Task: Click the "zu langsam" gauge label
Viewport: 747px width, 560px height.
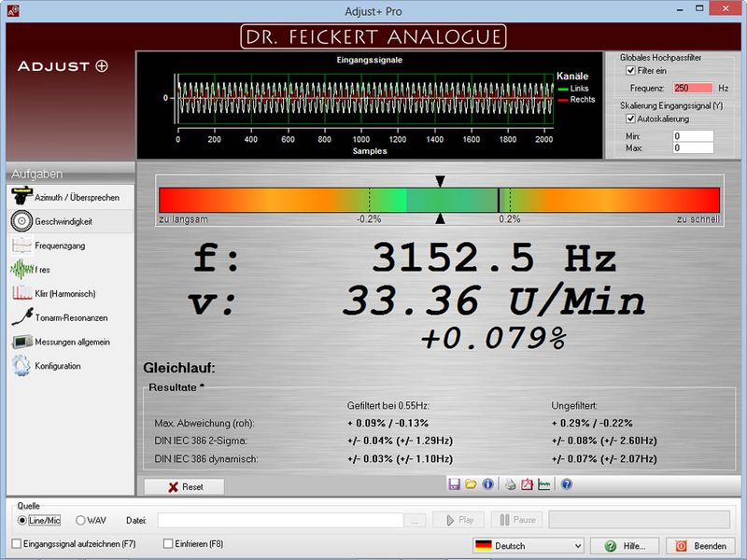Action: [x=183, y=219]
